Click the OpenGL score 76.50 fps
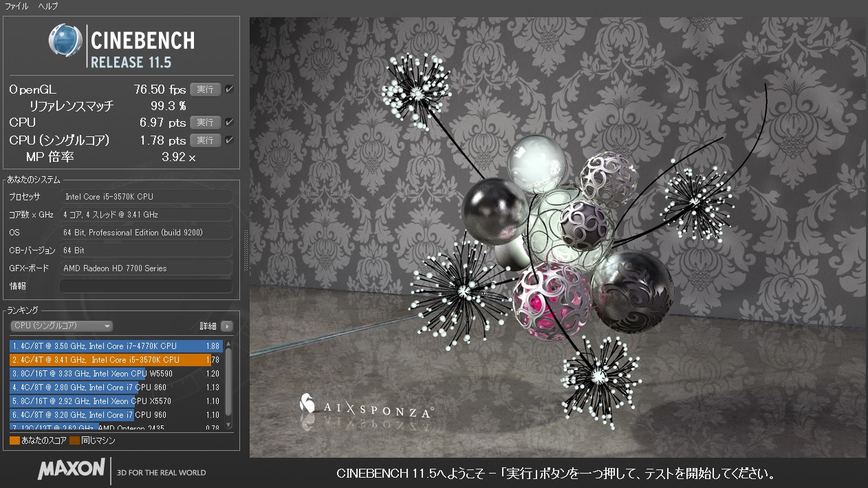The width and height of the screenshot is (868, 488). (160, 89)
